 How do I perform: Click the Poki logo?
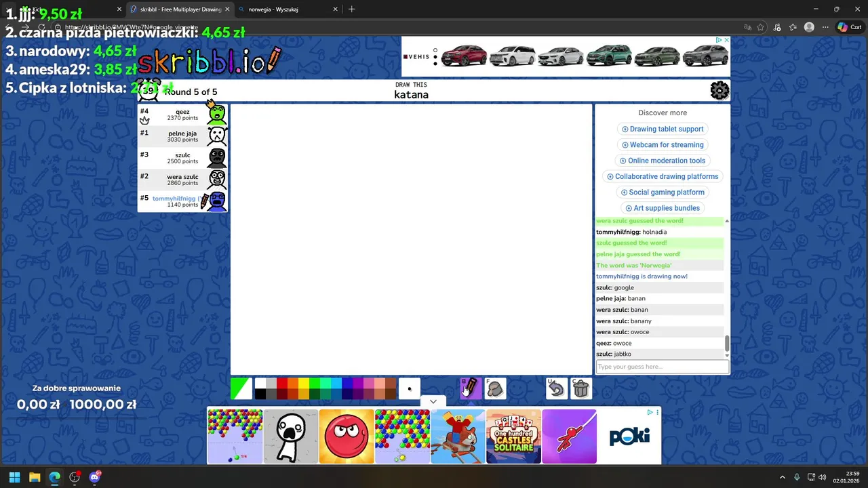click(x=629, y=436)
